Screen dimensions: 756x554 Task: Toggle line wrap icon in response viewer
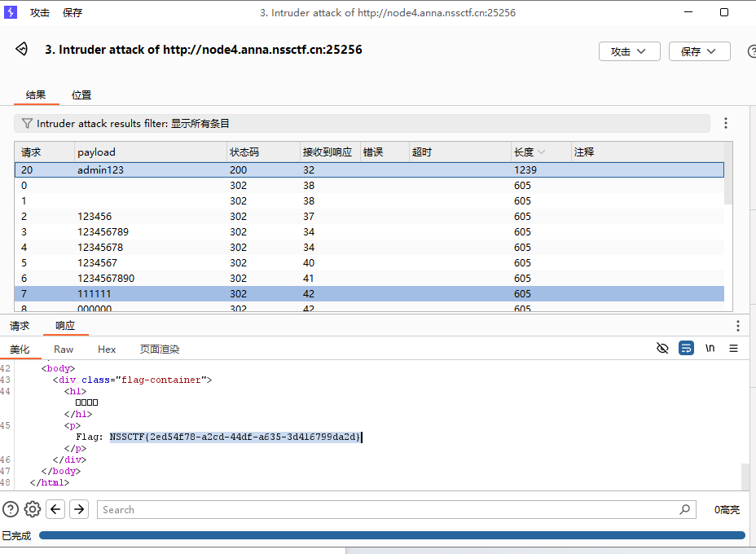[x=686, y=348]
